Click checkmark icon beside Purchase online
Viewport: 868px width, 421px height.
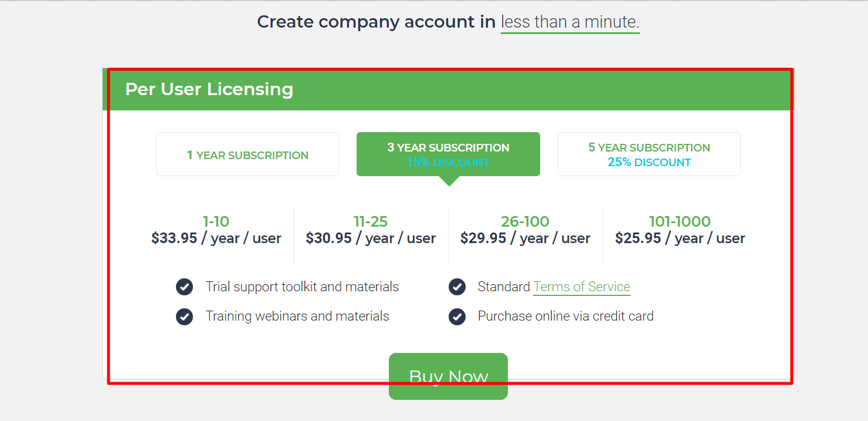(457, 316)
